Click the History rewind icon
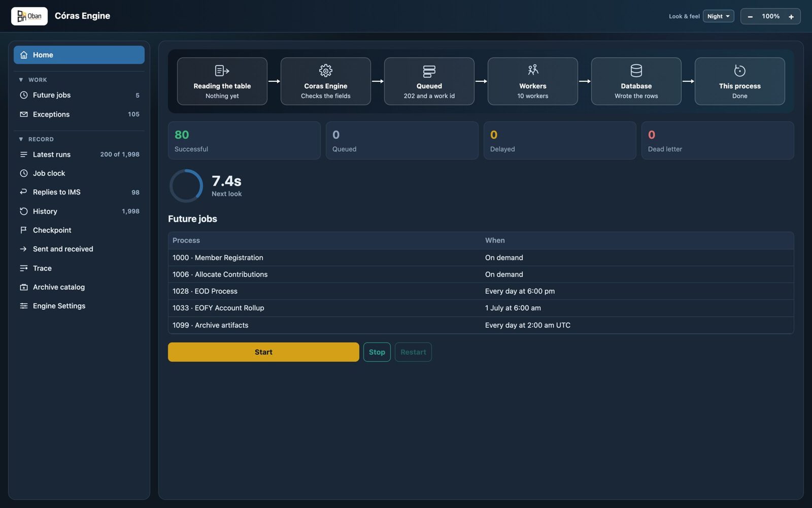 coord(24,211)
